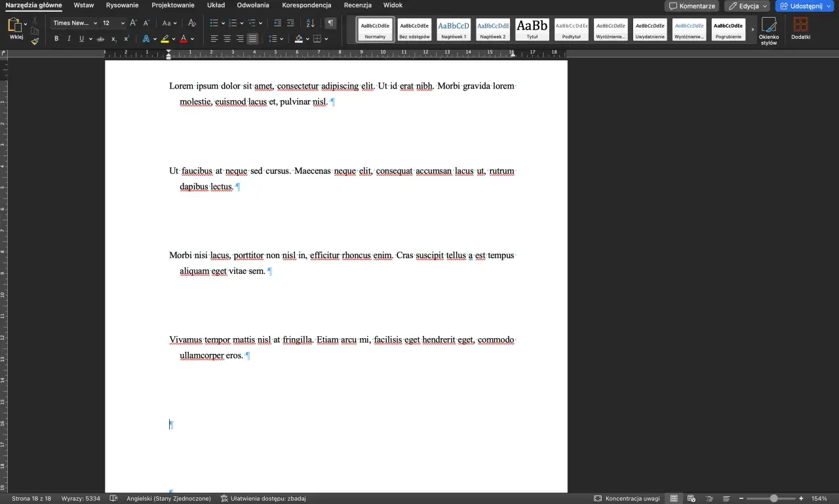Expand the styles gallery arrow
839x504 pixels.
point(752,29)
